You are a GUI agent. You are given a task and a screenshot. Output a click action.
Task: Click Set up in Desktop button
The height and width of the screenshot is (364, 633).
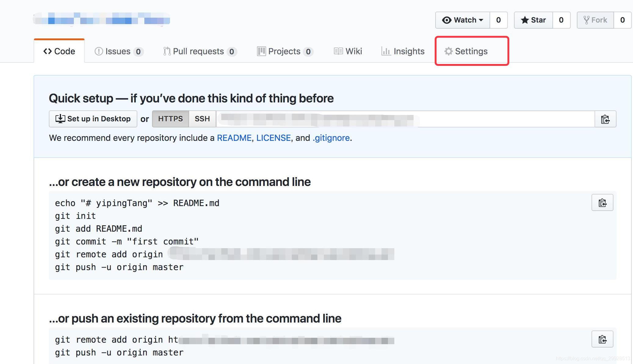(93, 119)
